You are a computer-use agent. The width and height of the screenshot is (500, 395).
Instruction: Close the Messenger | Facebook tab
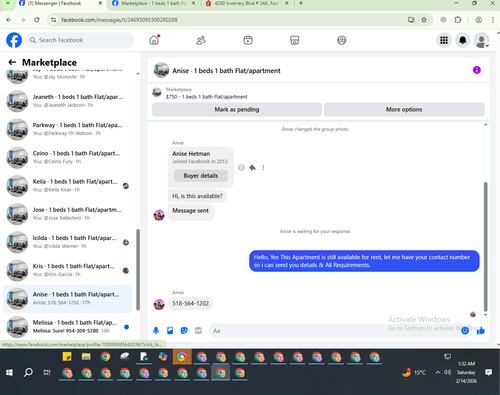(100, 3)
